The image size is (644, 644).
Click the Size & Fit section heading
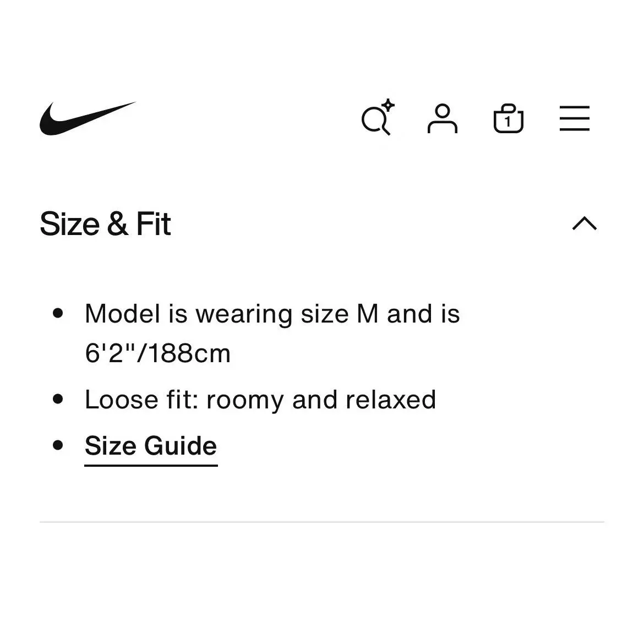click(x=105, y=224)
